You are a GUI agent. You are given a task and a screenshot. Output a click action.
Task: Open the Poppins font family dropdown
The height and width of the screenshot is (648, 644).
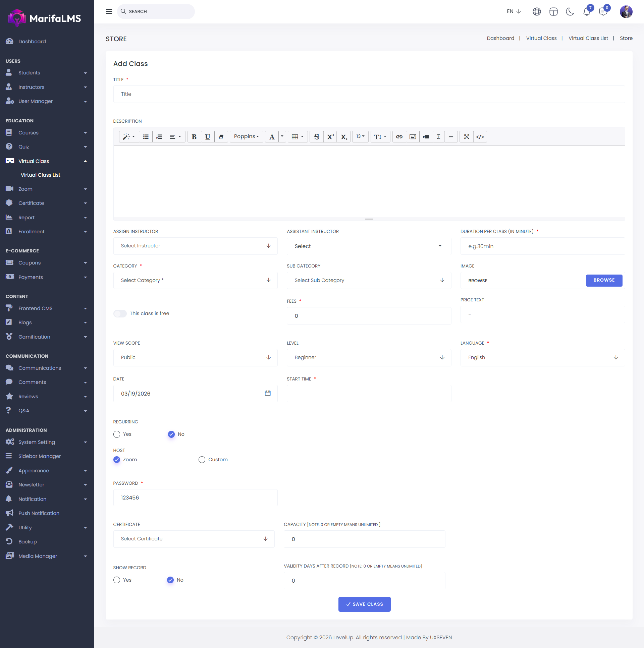click(246, 137)
